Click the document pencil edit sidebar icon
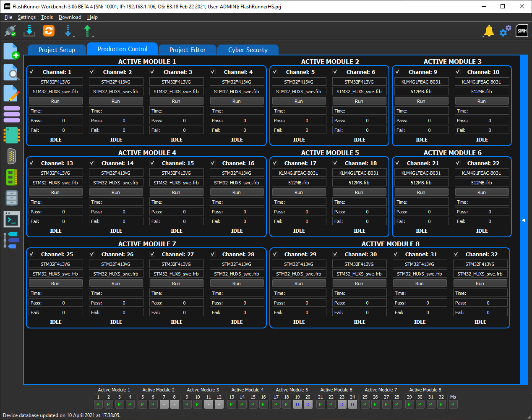532x420 pixels. click(x=11, y=93)
